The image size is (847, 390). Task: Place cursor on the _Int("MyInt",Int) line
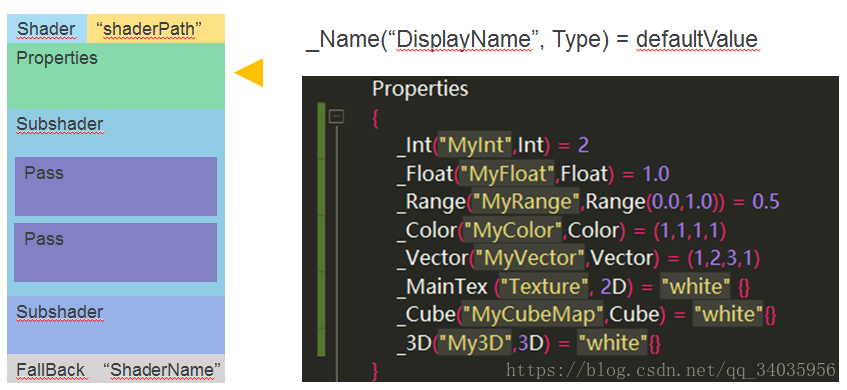[492, 145]
